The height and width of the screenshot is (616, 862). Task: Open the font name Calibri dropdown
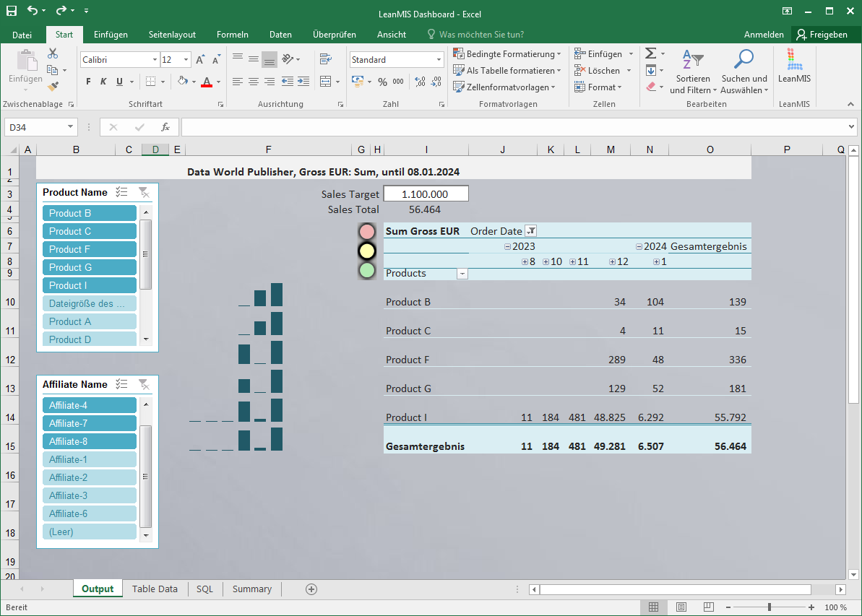click(155, 60)
